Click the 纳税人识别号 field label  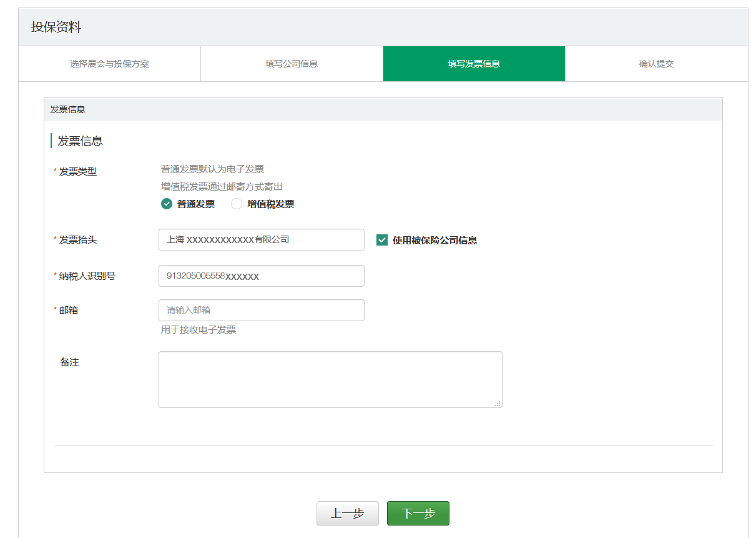[x=87, y=276]
